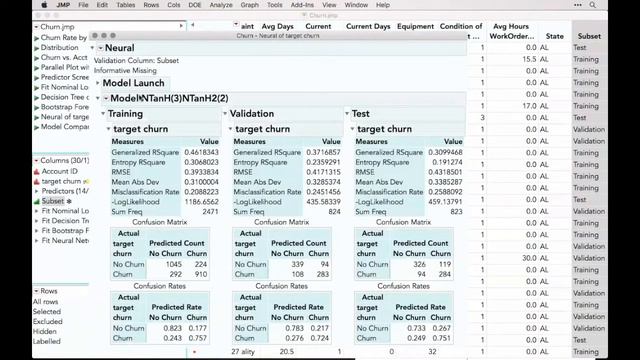Image resolution: width=640 pixels, height=360 pixels.
Task: Open the Add-Ins menu
Action: point(302,5)
